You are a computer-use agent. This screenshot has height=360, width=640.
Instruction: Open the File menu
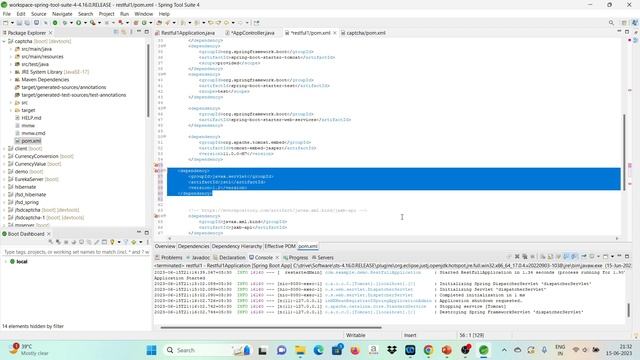click(7, 14)
